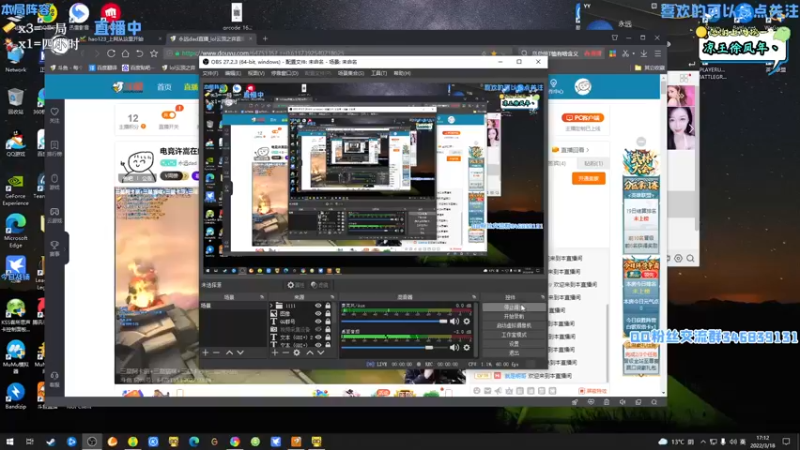Viewport: 800px width, 450px height.
Task: Click OBS icon on Windows taskbar
Action: click(92, 441)
